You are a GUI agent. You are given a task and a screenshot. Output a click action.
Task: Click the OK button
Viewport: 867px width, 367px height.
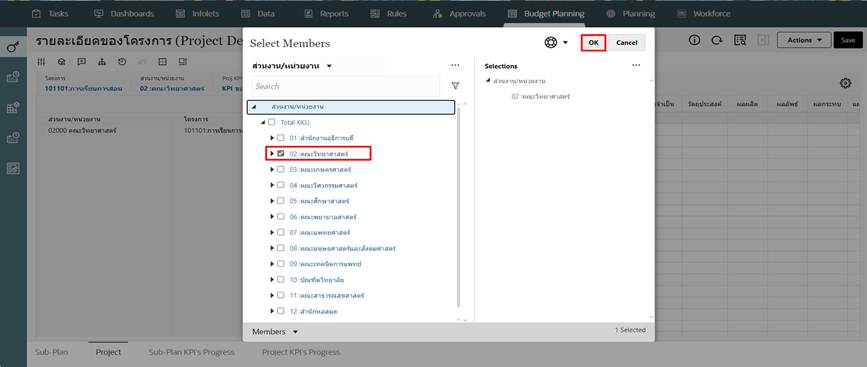[593, 43]
